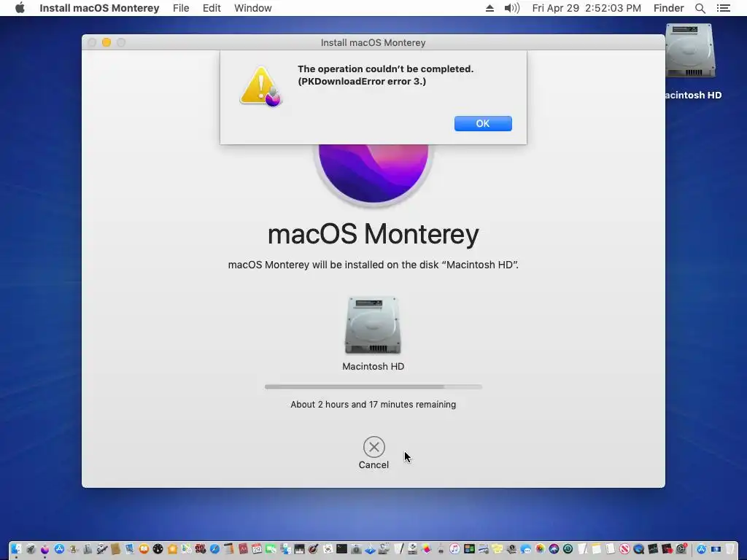This screenshot has width=747, height=560.
Task: Click the eject icon in the menu bar
Action: tap(489, 8)
